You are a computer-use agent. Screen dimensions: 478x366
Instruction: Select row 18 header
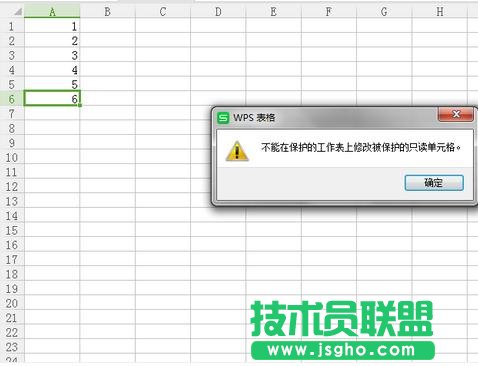[x=12, y=274]
